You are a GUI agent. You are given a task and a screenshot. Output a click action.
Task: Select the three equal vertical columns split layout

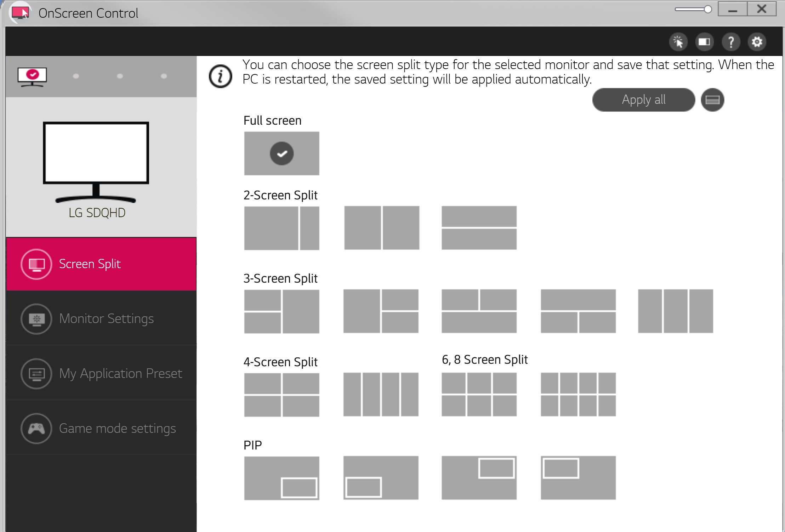pos(675,311)
